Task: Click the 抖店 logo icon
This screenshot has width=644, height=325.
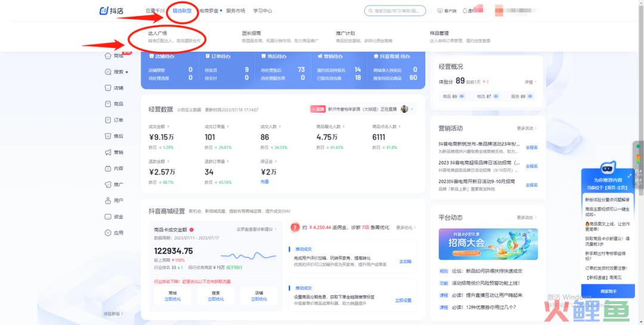Action: pyautogui.click(x=104, y=11)
